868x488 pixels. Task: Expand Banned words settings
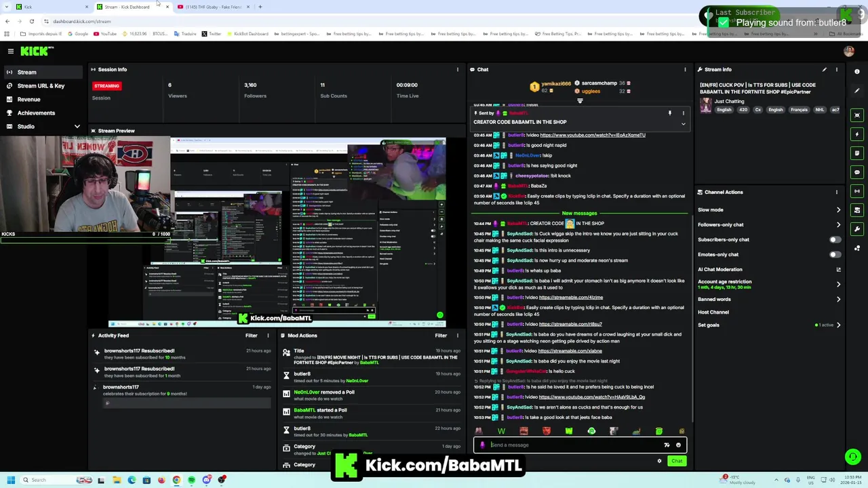[838, 299]
